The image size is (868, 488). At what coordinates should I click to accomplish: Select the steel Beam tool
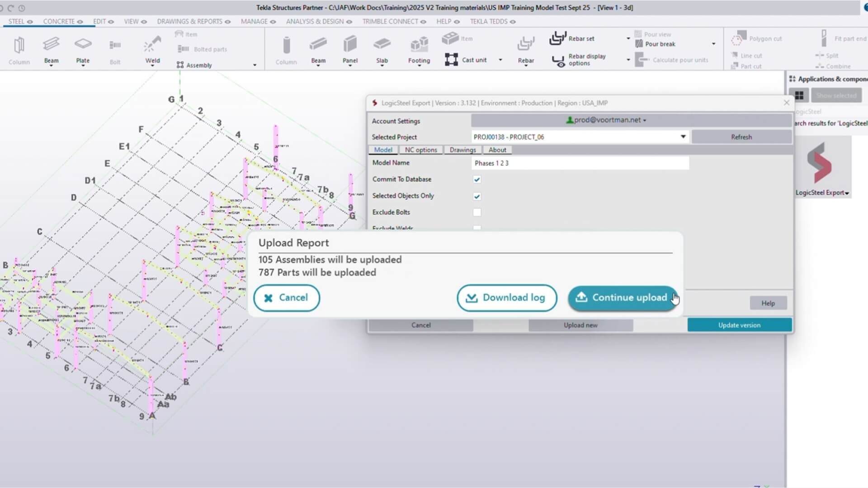click(51, 50)
